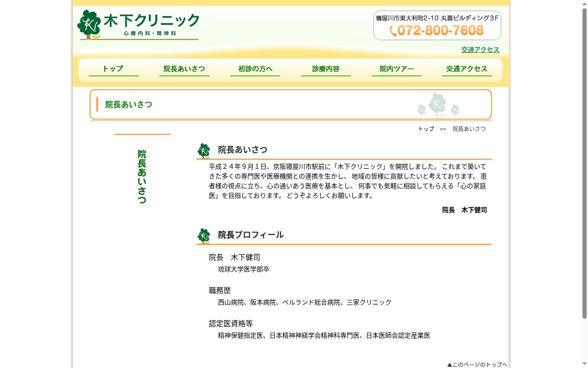Click the 職務歴 heading text

(220, 290)
